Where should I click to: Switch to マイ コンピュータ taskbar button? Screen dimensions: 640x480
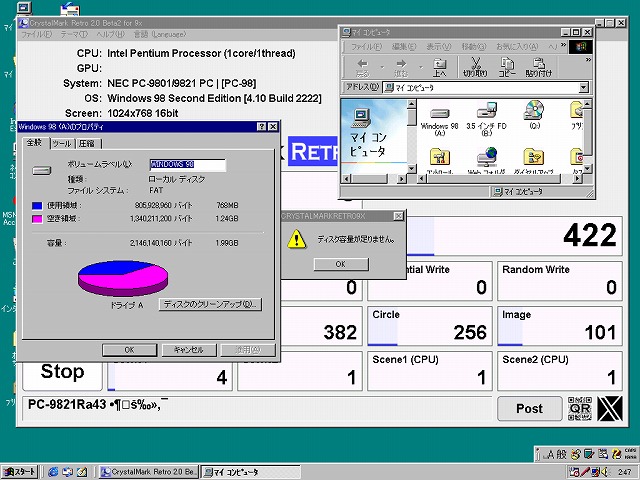[251, 472]
